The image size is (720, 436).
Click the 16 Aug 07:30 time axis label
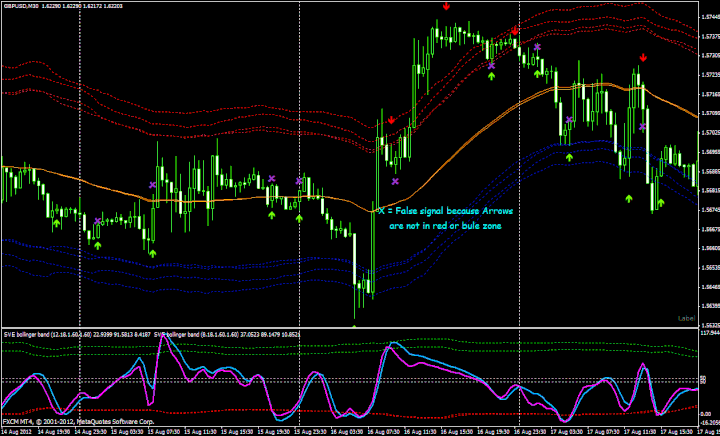click(x=384, y=432)
